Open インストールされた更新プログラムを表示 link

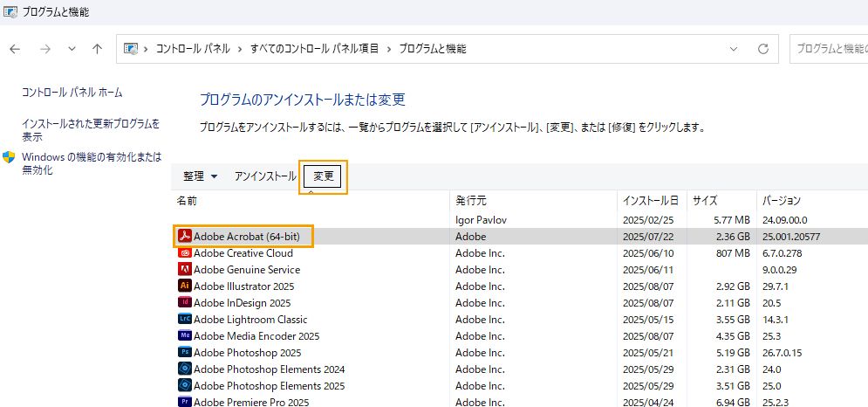91,130
